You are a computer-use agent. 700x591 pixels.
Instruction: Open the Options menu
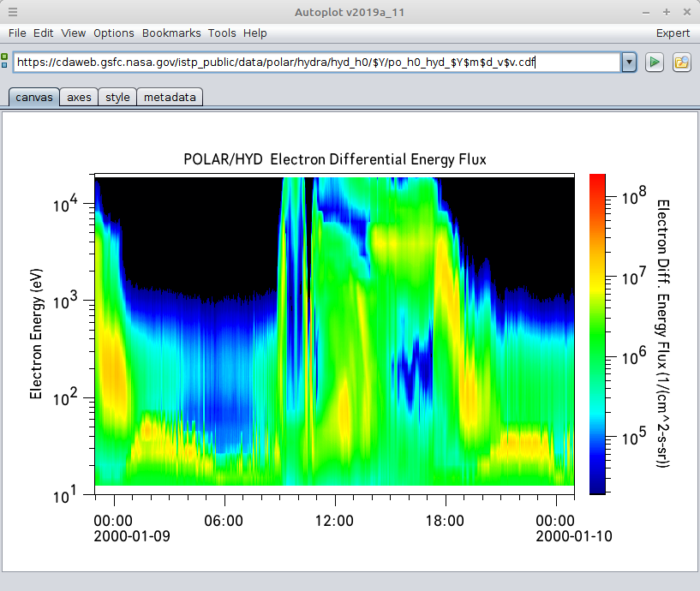(x=114, y=33)
